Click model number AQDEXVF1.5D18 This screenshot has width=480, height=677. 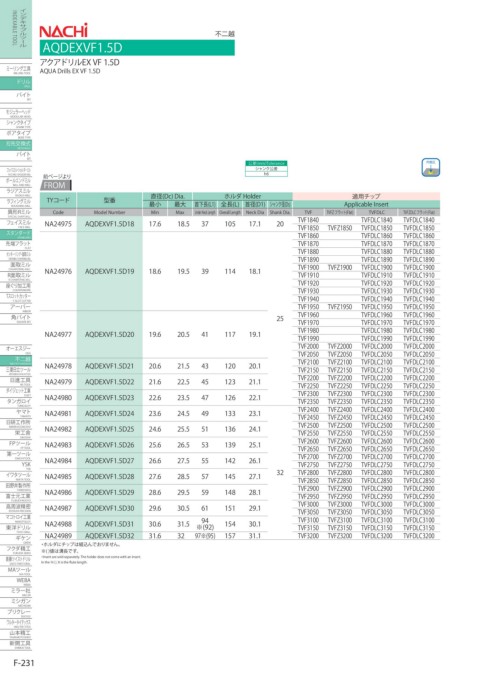click(110, 224)
